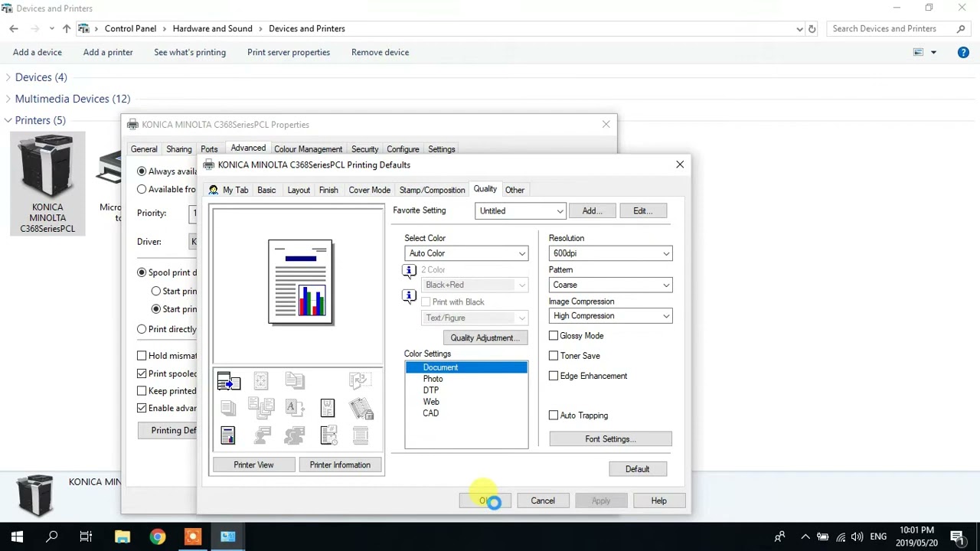The image size is (980, 551).
Task: Click the info icon next to Print with Black
Action: point(409,296)
